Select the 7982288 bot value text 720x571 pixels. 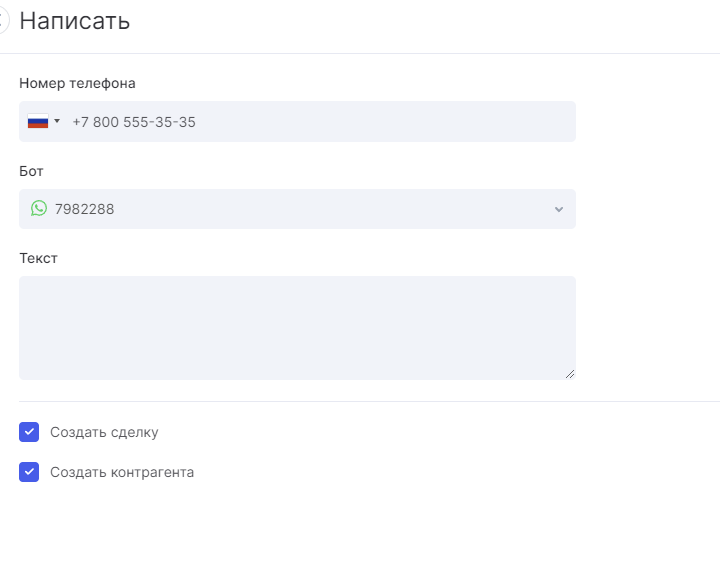[x=84, y=209]
